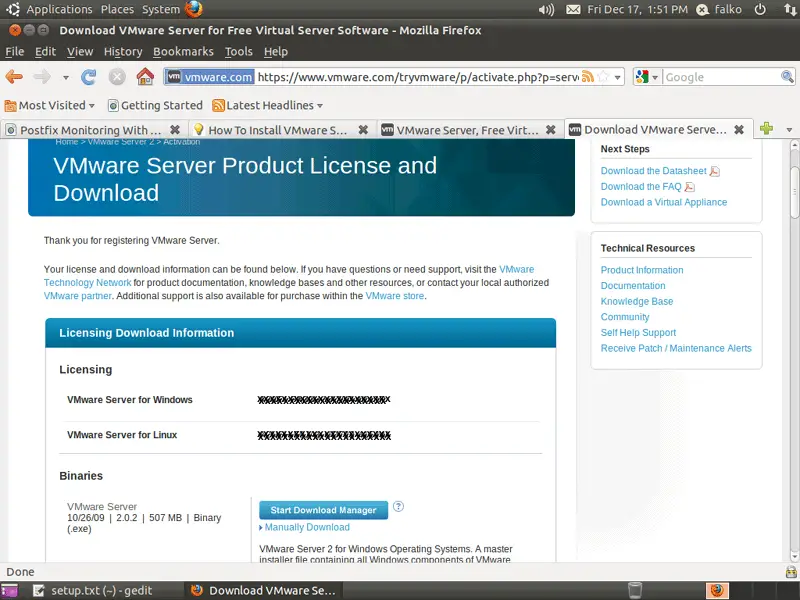The height and width of the screenshot is (600, 800).
Task: Click the show desktop icon in bottom panel
Action: [9, 591]
